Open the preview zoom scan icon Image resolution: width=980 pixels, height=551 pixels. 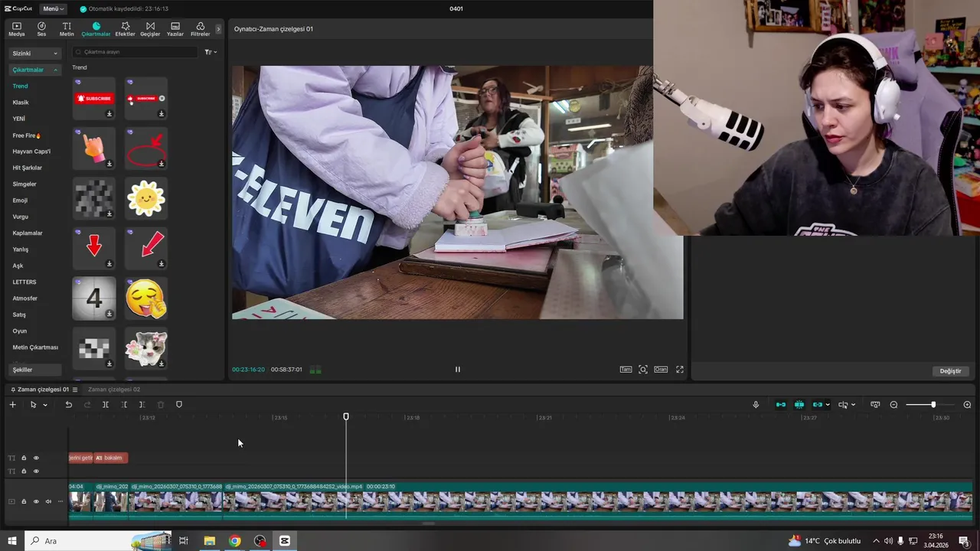[x=643, y=370]
